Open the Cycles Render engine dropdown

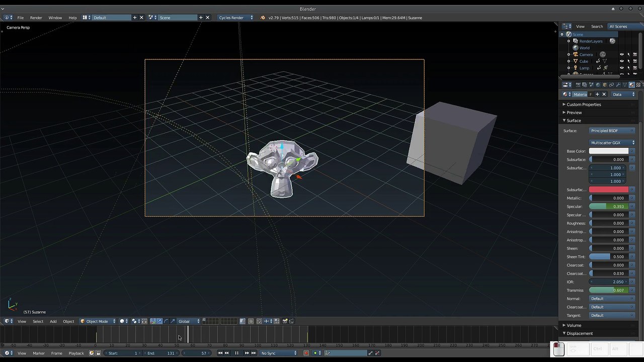(x=235, y=18)
